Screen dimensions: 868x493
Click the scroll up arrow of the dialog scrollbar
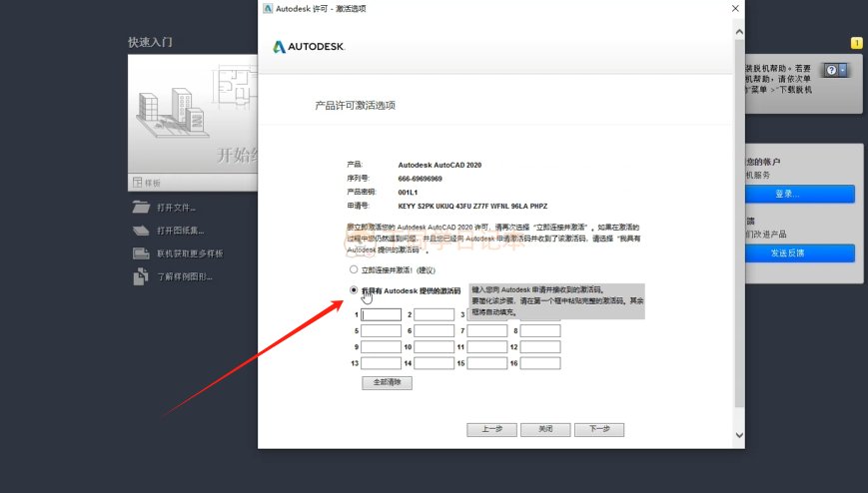click(x=739, y=32)
